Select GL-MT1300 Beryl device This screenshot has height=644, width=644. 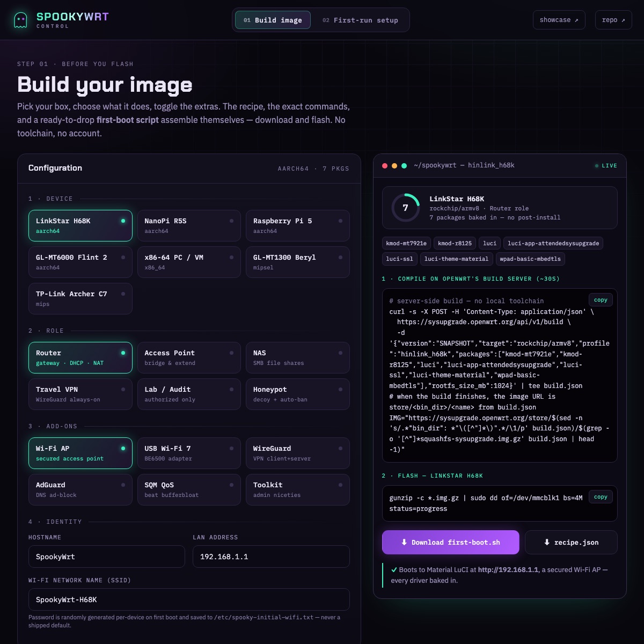298,262
